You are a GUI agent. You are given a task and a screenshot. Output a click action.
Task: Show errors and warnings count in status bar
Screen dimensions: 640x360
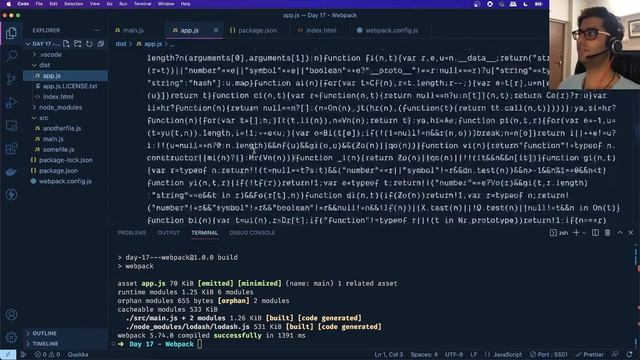[47, 355]
